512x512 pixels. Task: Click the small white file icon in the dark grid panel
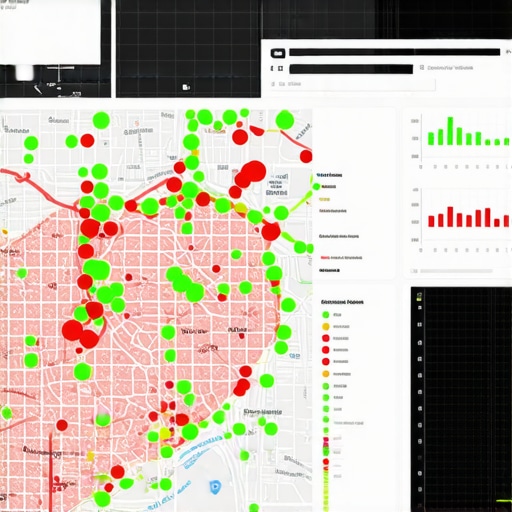[x=186, y=87]
